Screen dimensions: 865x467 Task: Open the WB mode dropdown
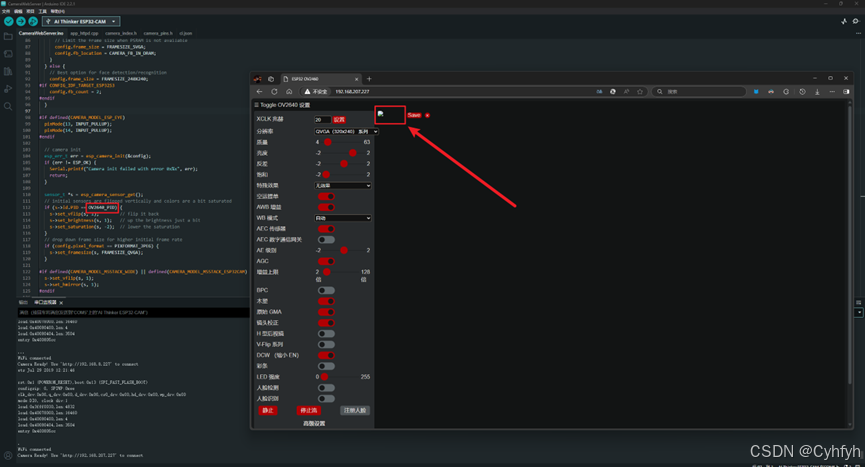click(343, 218)
